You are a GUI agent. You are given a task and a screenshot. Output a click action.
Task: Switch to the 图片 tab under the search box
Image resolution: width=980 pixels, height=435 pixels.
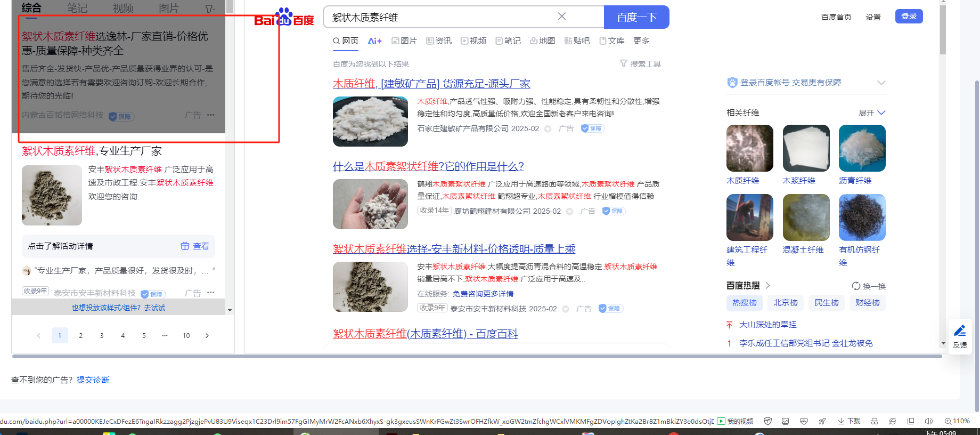pyautogui.click(x=404, y=41)
